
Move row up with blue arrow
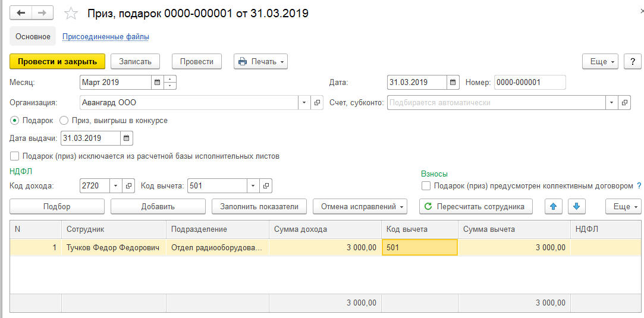553,207
